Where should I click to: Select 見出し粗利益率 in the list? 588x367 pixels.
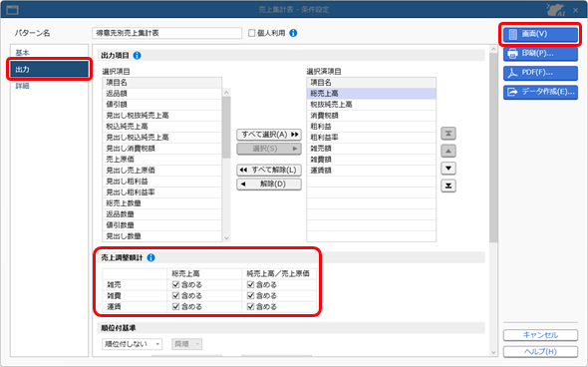pyautogui.click(x=162, y=192)
